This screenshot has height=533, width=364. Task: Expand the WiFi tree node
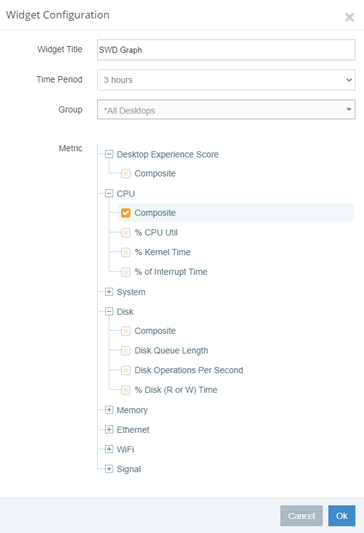click(109, 449)
